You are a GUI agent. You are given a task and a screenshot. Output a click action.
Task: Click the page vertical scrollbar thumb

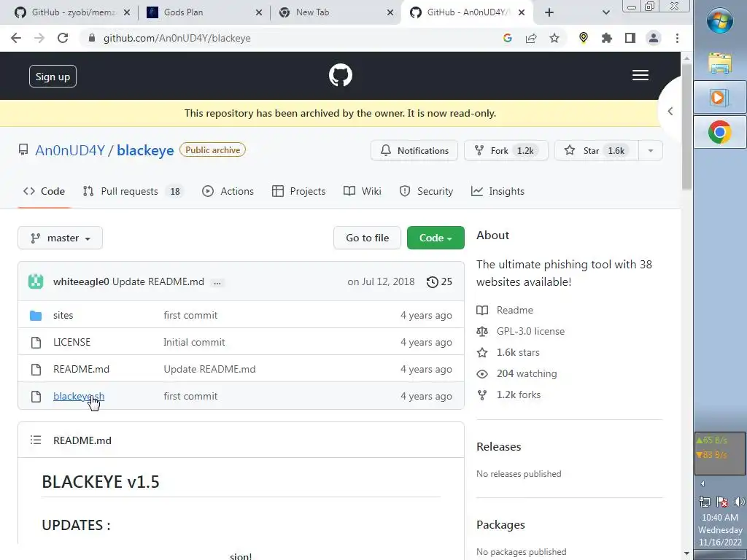point(686,126)
